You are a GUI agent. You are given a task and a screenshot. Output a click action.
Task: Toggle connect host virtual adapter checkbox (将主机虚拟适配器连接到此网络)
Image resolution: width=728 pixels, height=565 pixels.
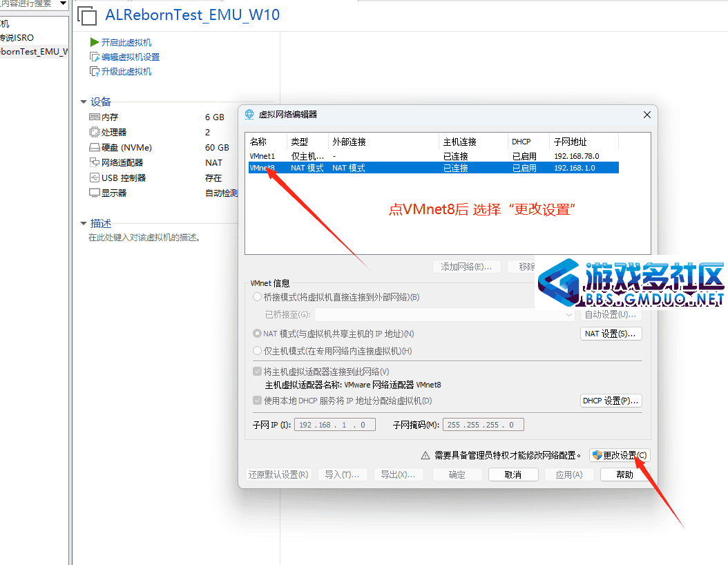point(257,372)
